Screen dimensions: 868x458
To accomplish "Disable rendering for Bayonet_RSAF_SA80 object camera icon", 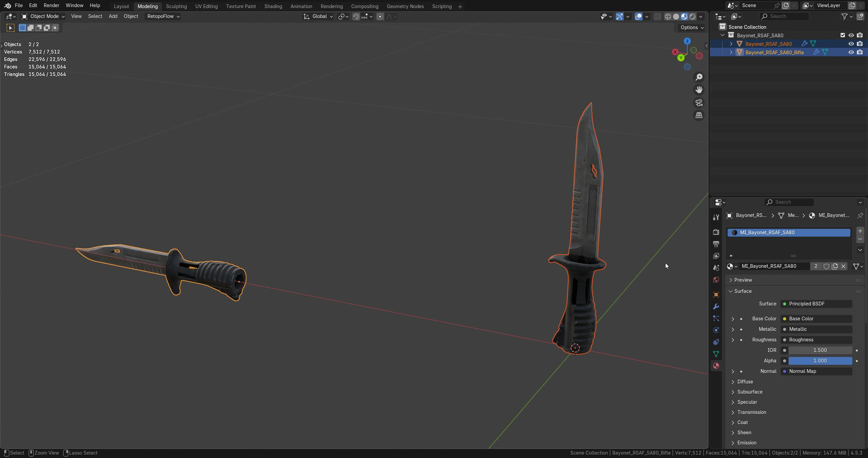I will (x=860, y=44).
